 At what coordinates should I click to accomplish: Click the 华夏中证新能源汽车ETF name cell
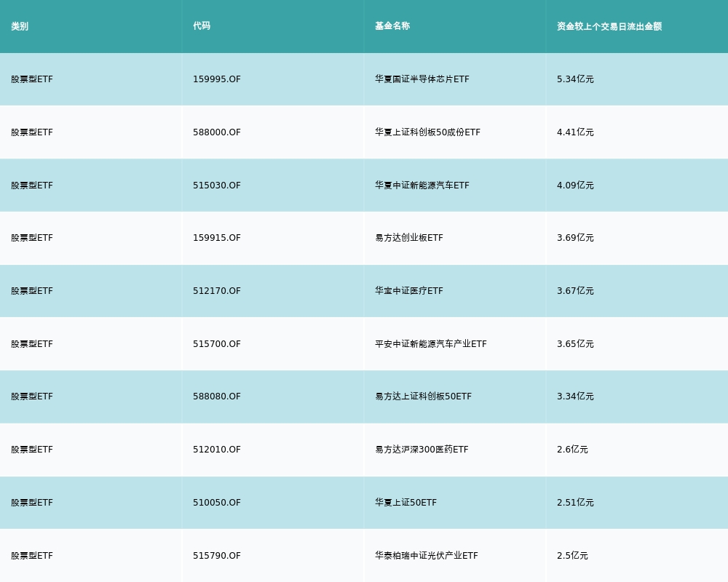coord(422,186)
